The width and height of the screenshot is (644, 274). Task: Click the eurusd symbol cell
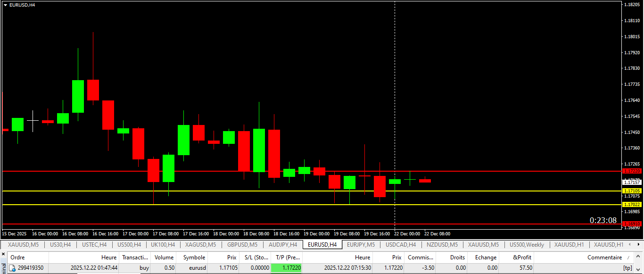[x=197, y=268]
